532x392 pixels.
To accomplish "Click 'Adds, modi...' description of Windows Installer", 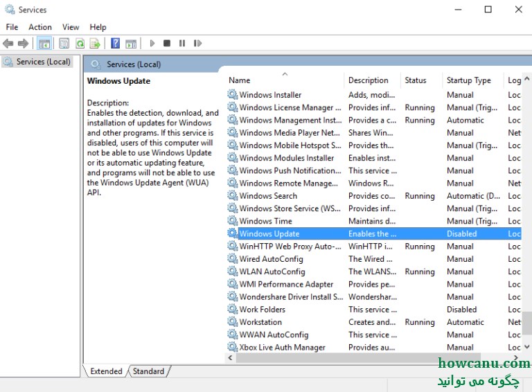I will (371, 95).
